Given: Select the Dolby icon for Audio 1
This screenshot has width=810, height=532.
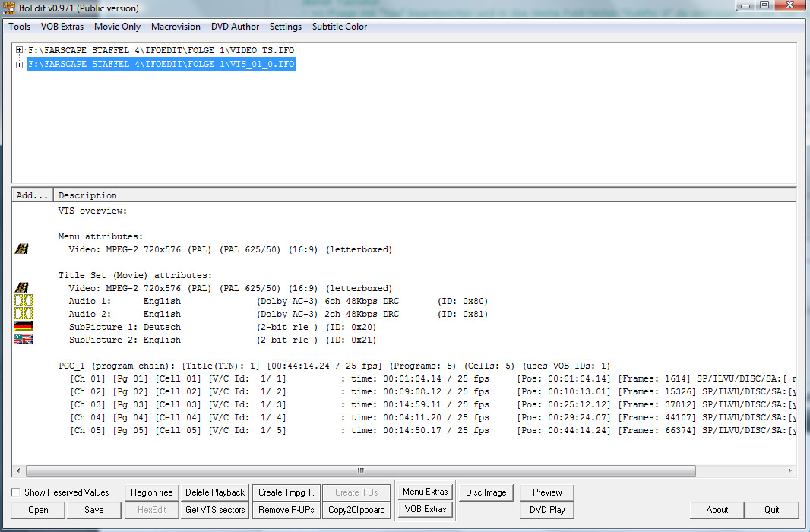Looking at the screenshot, I should [23, 301].
